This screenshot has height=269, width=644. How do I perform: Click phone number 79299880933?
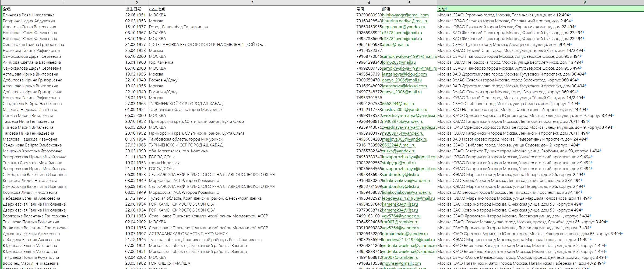(x=369, y=15)
